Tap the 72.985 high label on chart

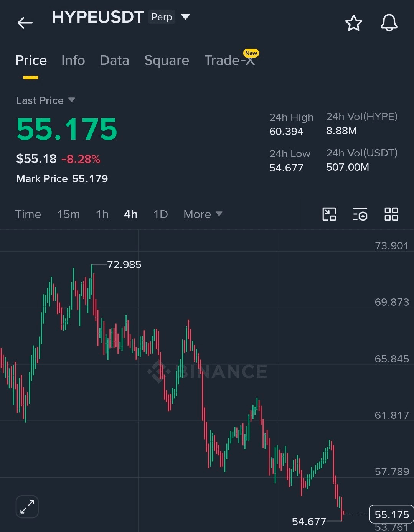[x=124, y=265]
